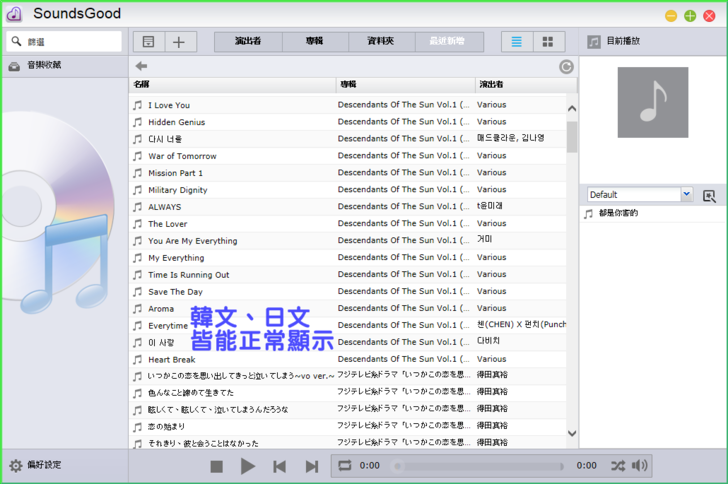Open 偏好設定 preferences
728x484 pixels.
[36, 465]
